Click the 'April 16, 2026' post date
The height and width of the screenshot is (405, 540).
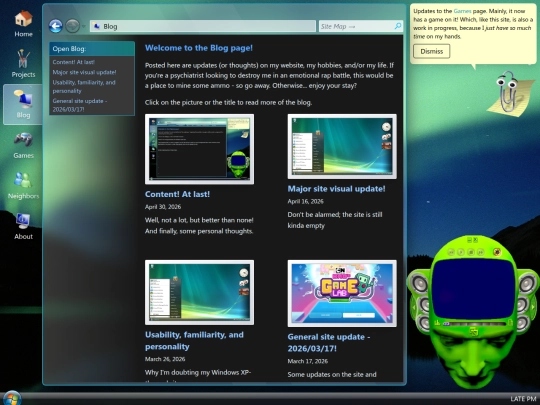(x=305, y=201)
